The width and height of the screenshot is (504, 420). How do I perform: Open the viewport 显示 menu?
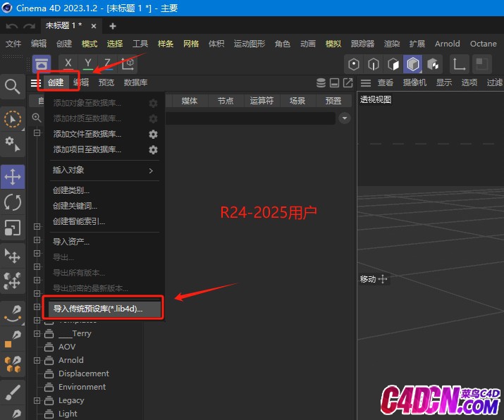[x=444, y=82]
